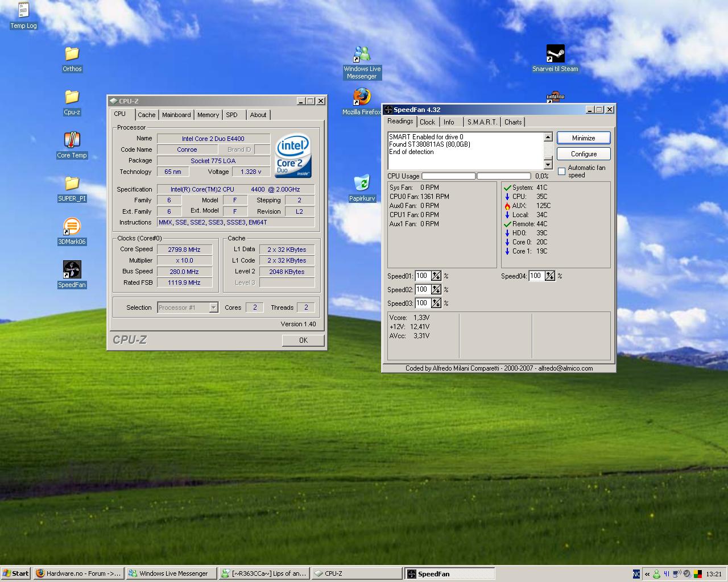Toggle Automatic fan speed checkbox
Image resolution: width=728 pixels, height=582 pixels.
pos(562,171)
